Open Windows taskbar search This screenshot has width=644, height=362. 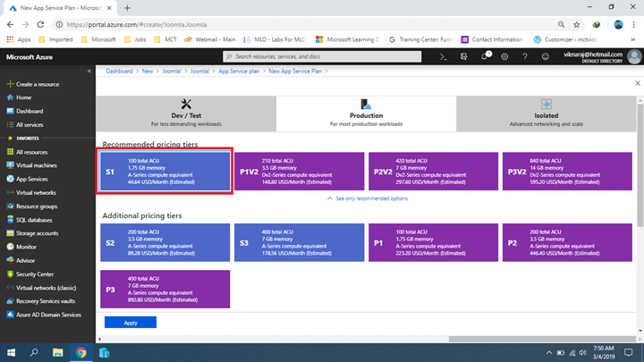34,352
